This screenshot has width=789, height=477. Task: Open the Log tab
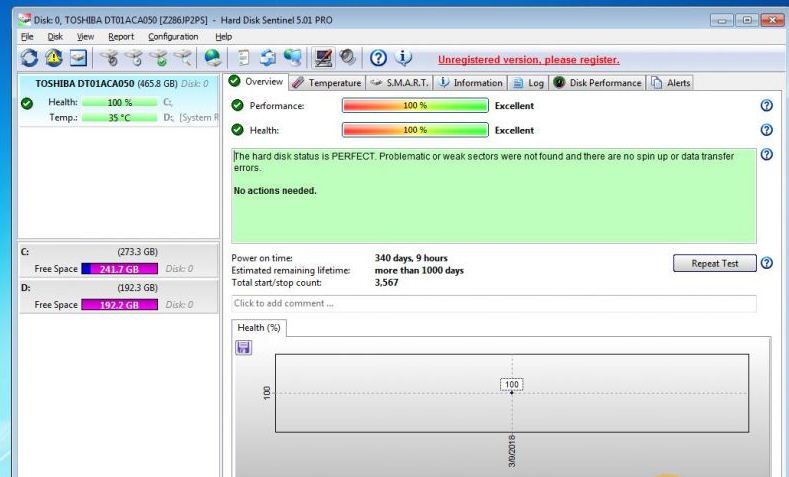coord(528,83)
